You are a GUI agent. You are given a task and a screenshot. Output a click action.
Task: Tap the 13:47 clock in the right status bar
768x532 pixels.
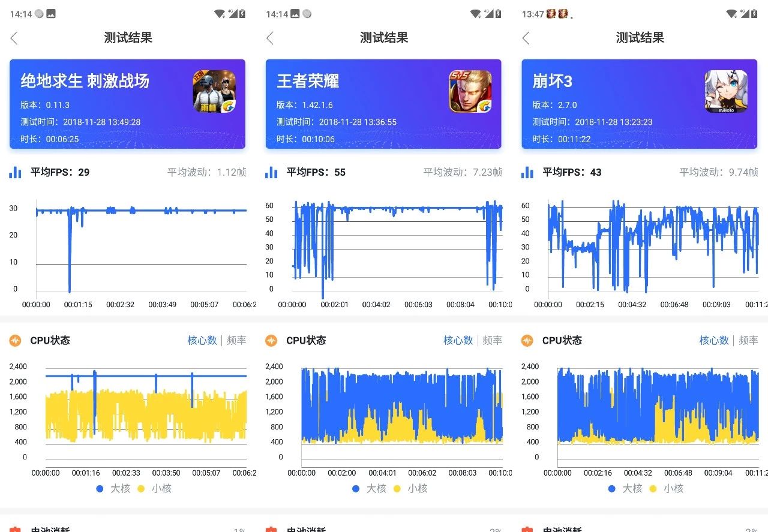click(x=533, y=14)
